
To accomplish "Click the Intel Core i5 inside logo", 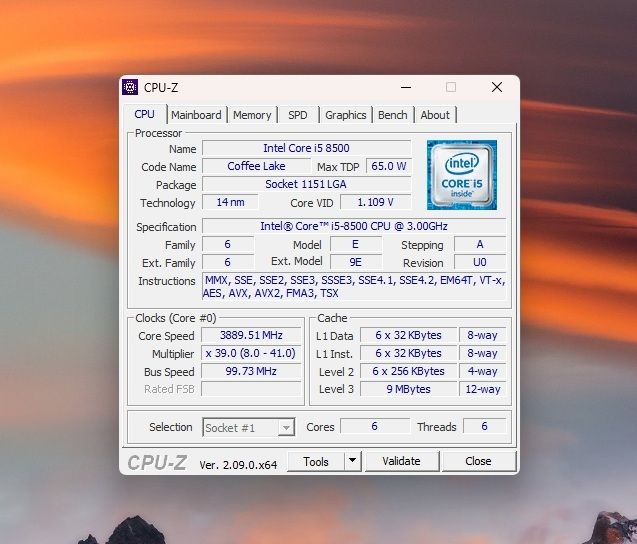I will click(462, 175).
